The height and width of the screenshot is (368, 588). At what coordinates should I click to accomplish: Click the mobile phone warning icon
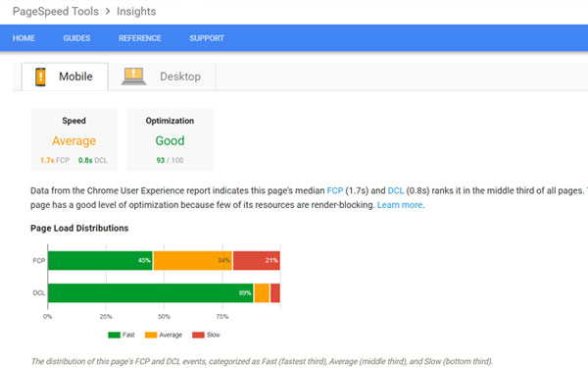(x=40, y=77)
